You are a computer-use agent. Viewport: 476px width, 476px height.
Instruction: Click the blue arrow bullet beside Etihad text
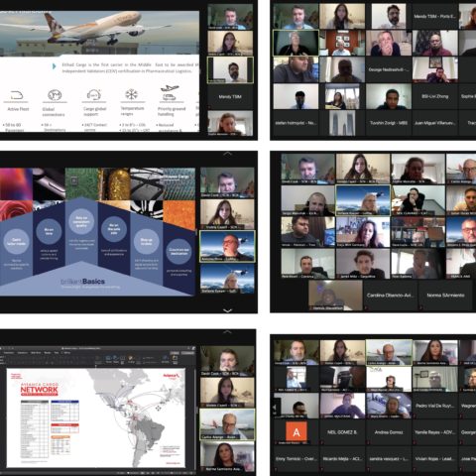(54, 66)
